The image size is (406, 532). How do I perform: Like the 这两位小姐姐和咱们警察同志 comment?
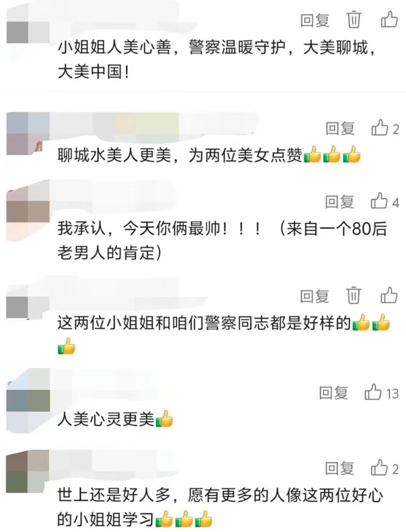pyautogui.click(x=389, y=295)
